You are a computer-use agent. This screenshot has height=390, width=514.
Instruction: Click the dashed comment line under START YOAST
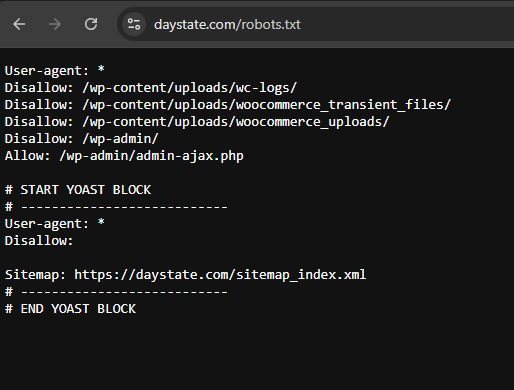116,207
